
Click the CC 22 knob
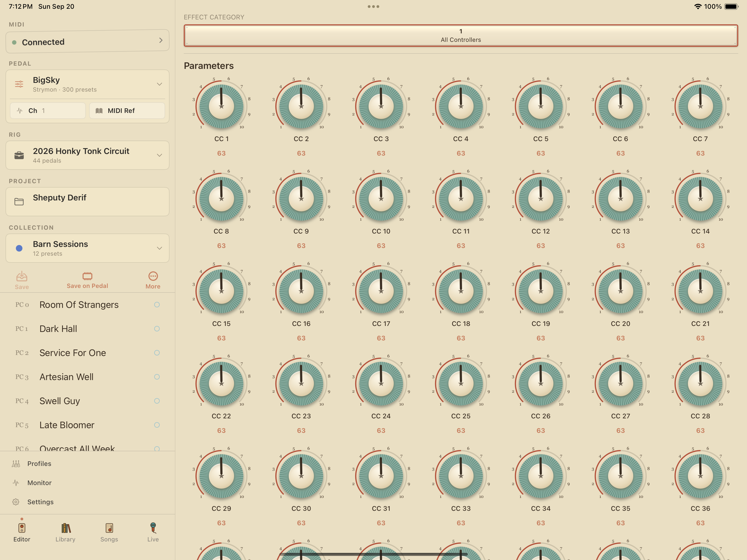point(221,383)
